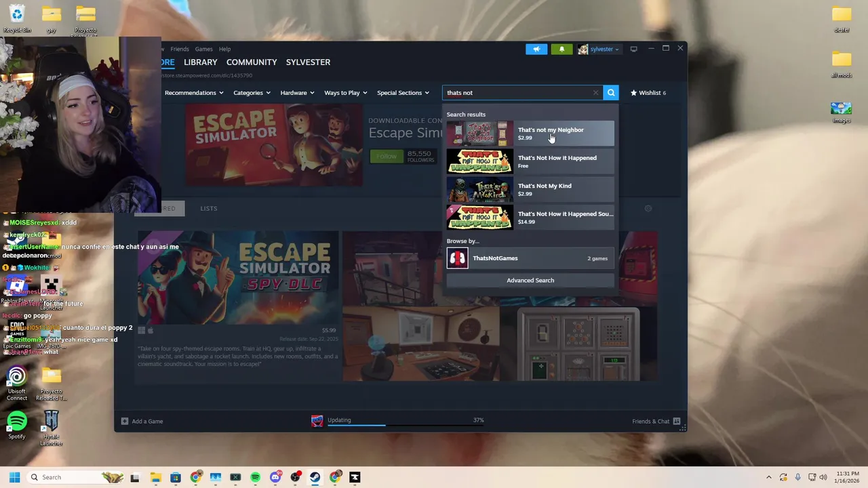The width and height of the screenshot is (868, 488).
Task: Open the Help menu
Action: pos(224,49)
